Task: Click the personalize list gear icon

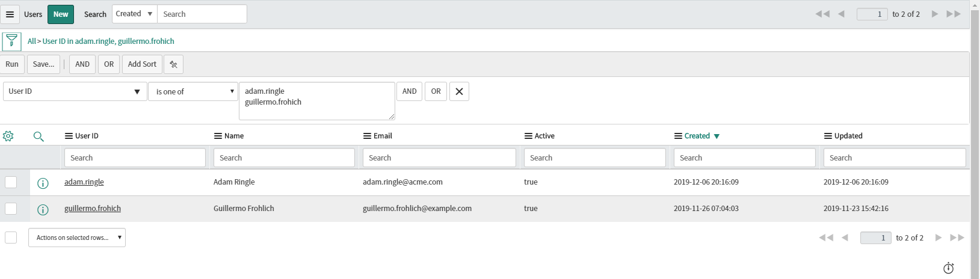Action: (8, 136)
